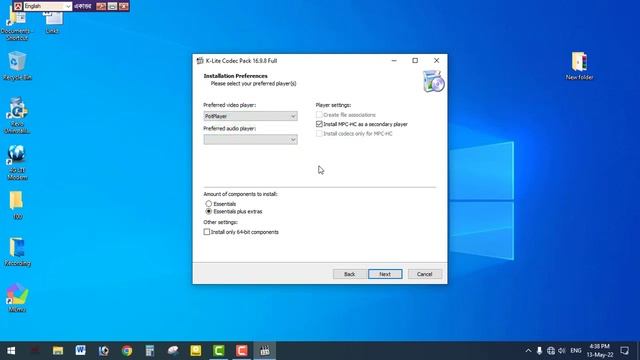Open the Documents Shortcut desktop icon
Viewport: 640px width, 360px height.
pos(17,25)
